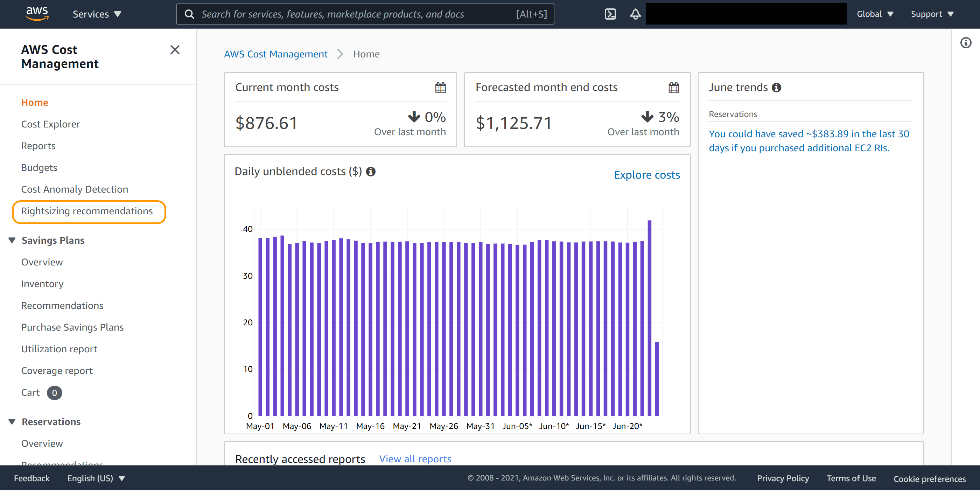Collapse the Reservations section
This screenshot has width=980, height=491.
coord(12,421)
